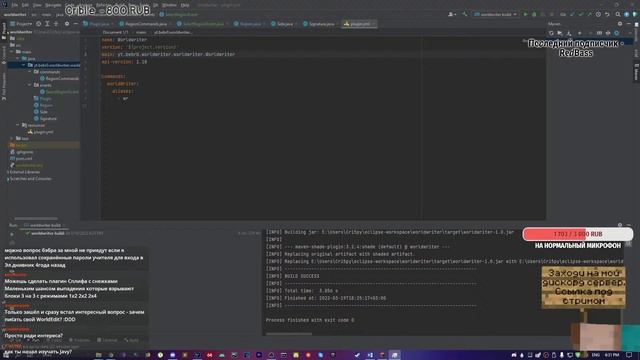Select Signature class in project tree

pos(45,119)
